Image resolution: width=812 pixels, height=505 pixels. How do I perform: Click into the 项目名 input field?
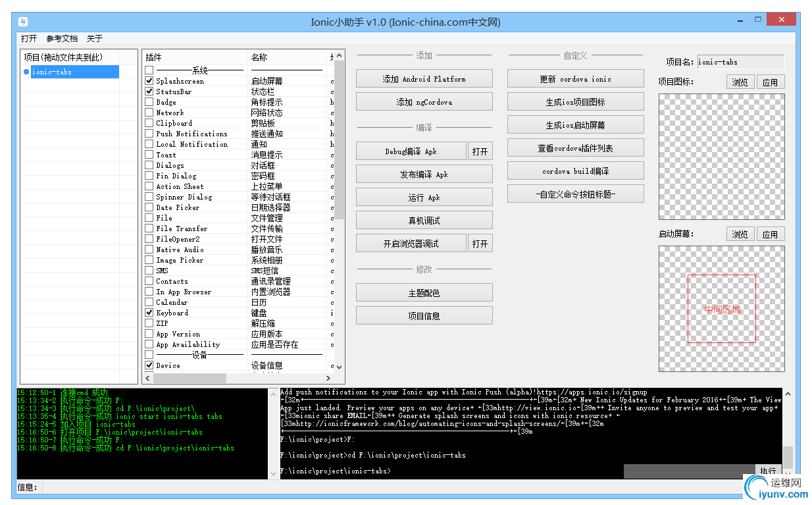click(740, 61)
